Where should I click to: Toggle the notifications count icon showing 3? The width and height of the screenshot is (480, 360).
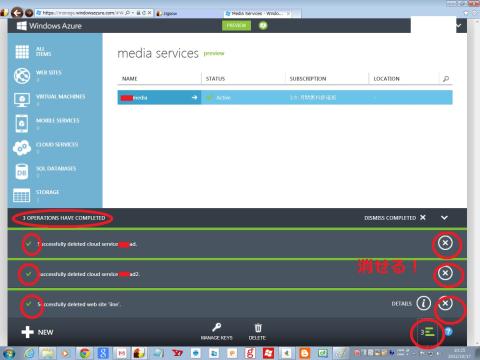tap(427, 332)
